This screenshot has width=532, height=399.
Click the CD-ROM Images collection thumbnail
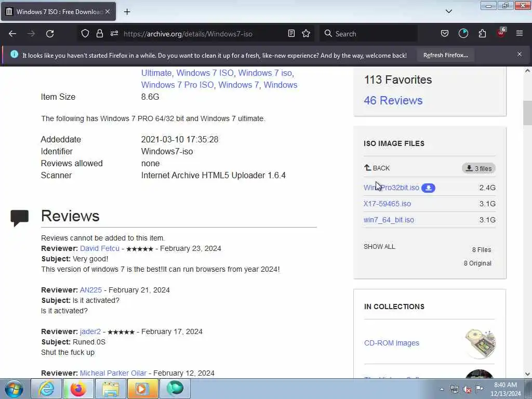coord(480,343)
